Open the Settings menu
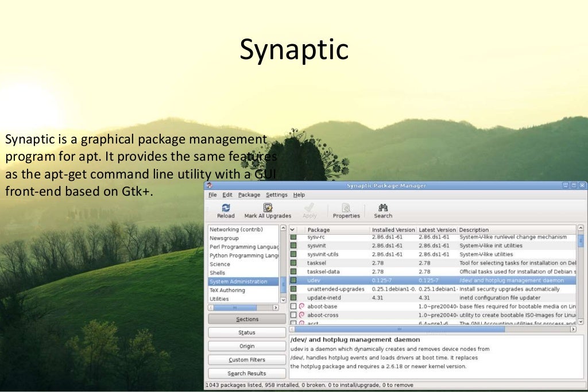The height and width of the screenshot is (392, 588). click(277, 195)
